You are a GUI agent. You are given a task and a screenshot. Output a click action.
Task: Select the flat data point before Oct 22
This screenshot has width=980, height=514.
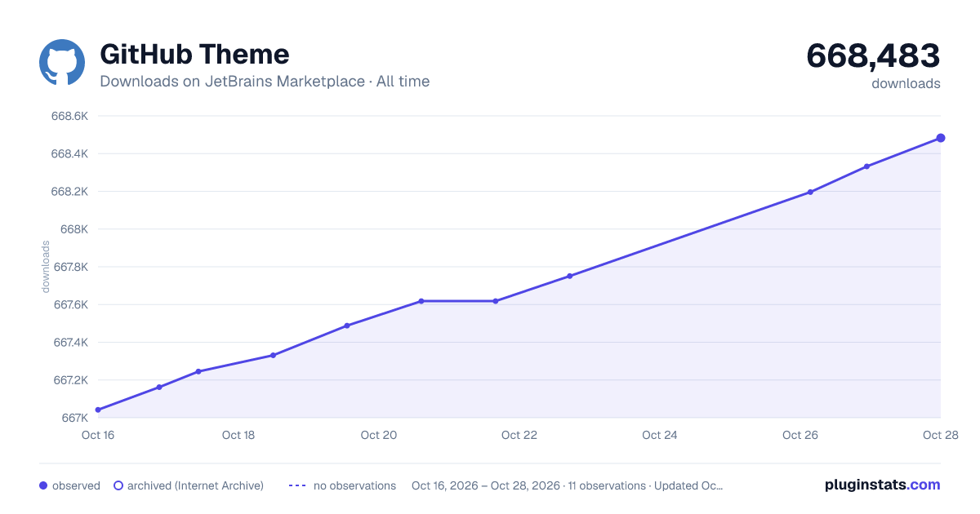(x=496, y=301)
